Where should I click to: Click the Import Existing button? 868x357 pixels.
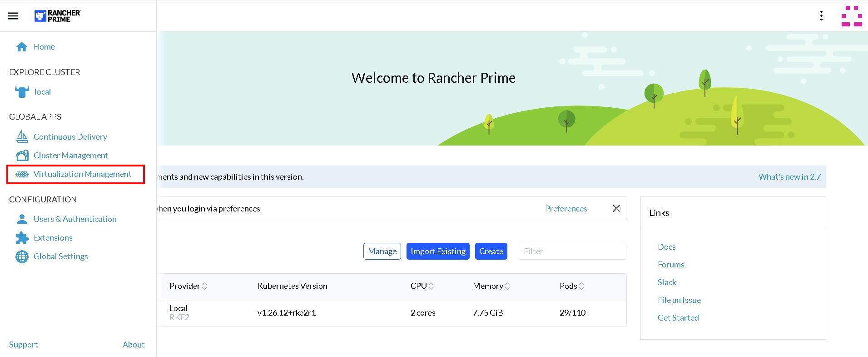438,251
